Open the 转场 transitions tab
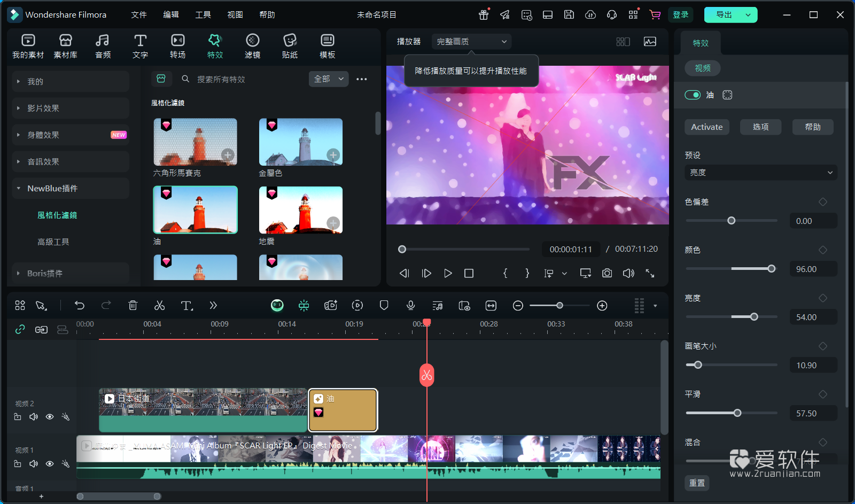This screenshot has height=504, width=855. pos(177,46)
